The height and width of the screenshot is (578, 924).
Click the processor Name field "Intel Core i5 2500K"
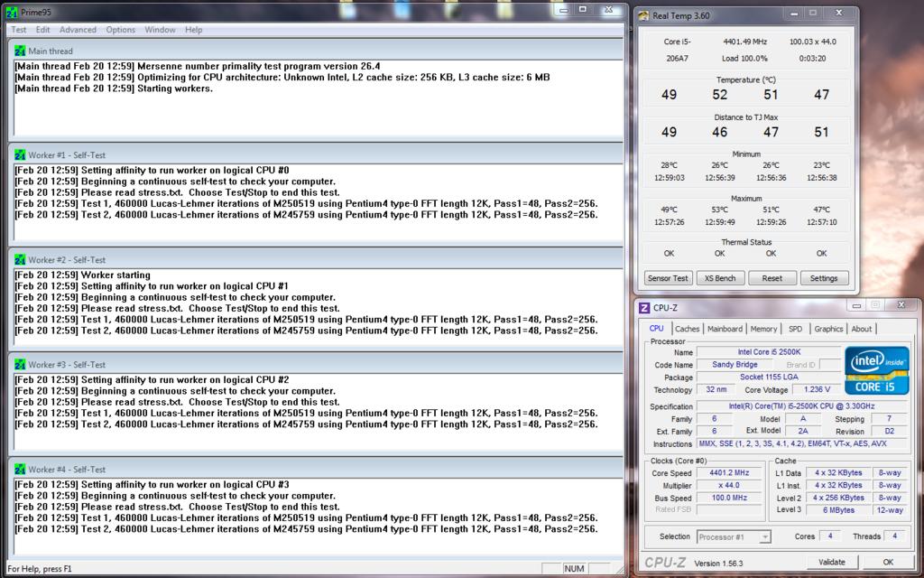769,352
